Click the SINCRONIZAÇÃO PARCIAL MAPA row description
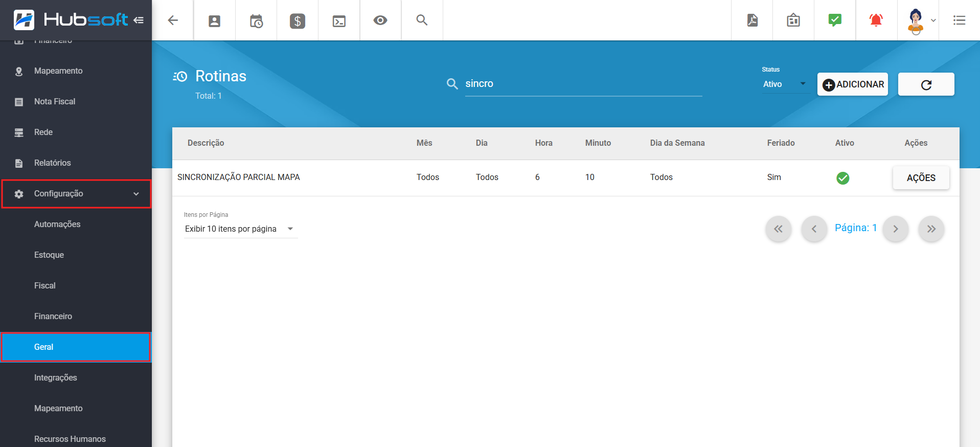Image resolution: width=980 pixels, height=447 pixels. tap(239, 177)
